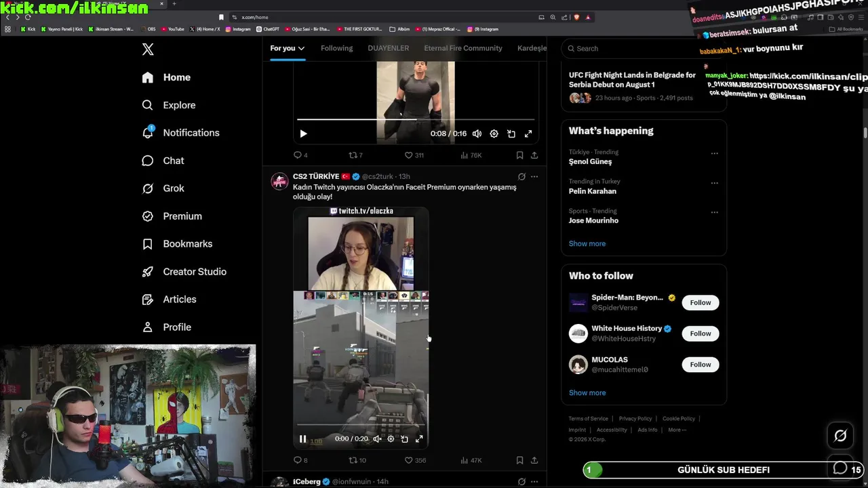Image resolution: width=868 pixels, height=488 pixels.
Task: Play the top video in the feed
Action: 303,134
